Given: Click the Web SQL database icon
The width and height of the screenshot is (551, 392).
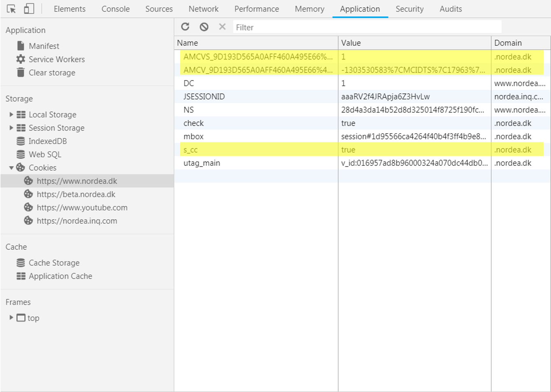Looking at the screenshot, I should 21,154.
